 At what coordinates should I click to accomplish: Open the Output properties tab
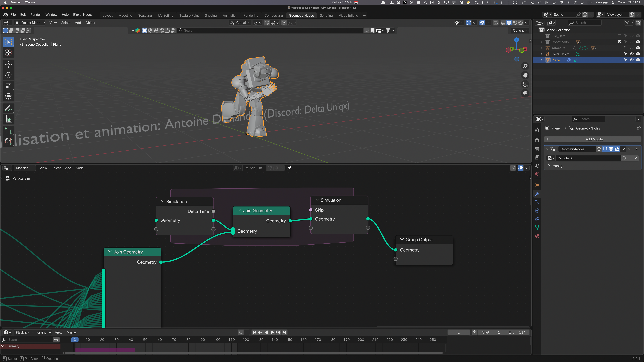click(x=537, y=149)
